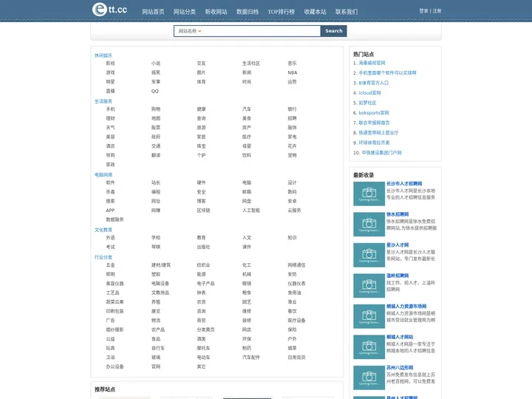Select the 汽车 subcategory
The image size is (532, 399).
[247, 109]
